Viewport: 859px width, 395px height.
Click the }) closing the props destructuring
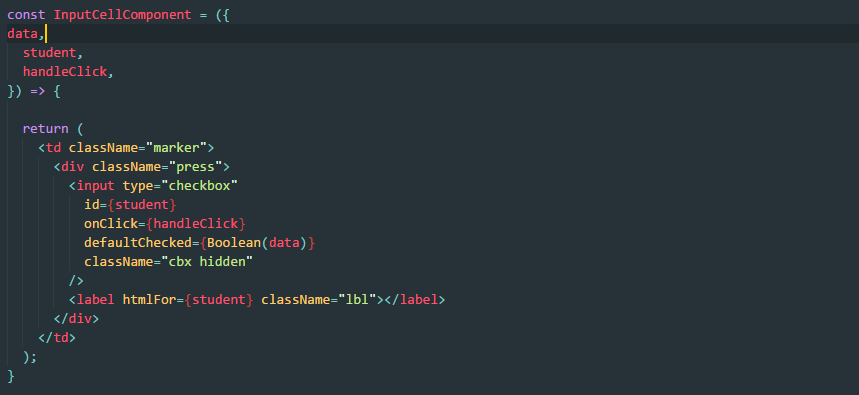pos(15,91)
